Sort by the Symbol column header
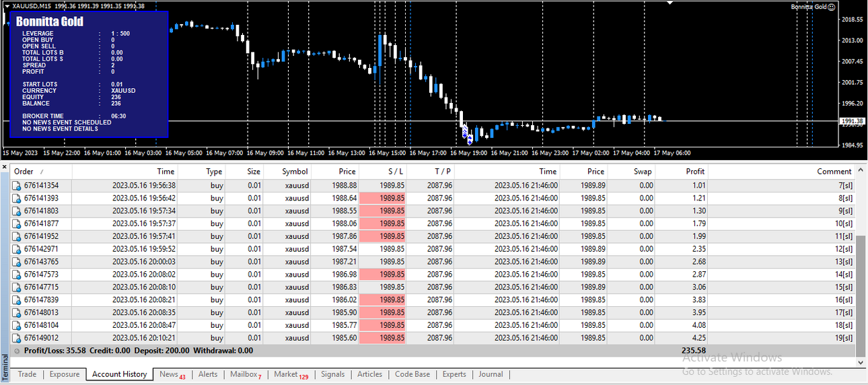This screenshot has width=868, height=385. 287,172
